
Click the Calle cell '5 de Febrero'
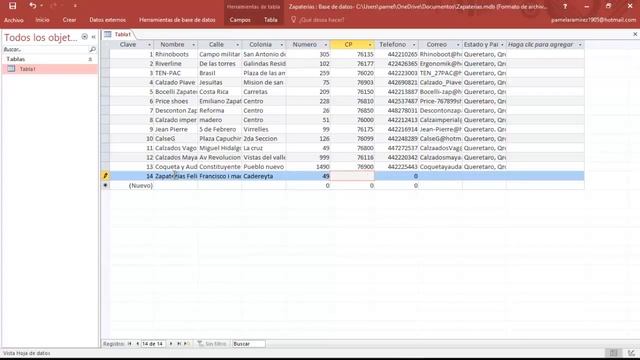click(220, 129)
